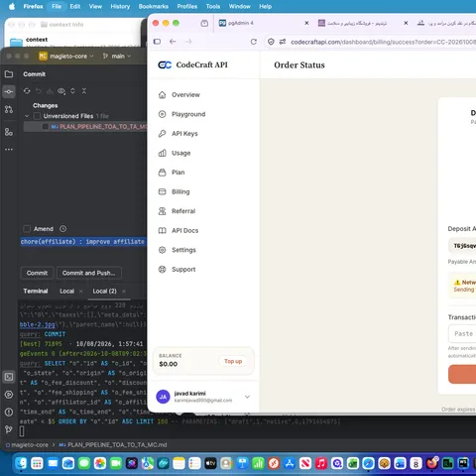The width and height of the screenshot is (476, 476).
Task: Tick the PLAN_PIPELINE_TOA_TO_TA file checkbox
Action: 46,127
